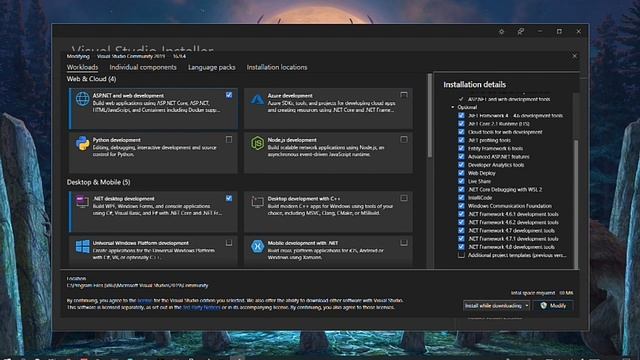Uncheck Live Share option

[x=461, y=181]
